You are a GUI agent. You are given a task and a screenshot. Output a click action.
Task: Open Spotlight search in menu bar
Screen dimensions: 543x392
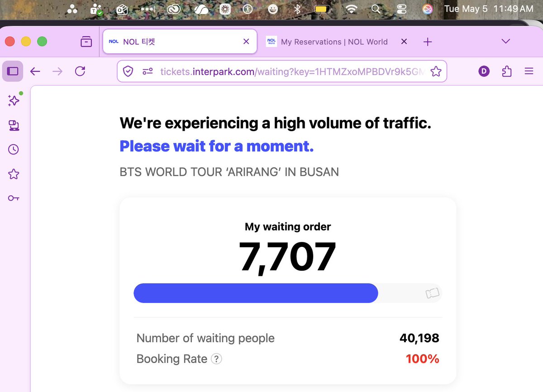376,9
